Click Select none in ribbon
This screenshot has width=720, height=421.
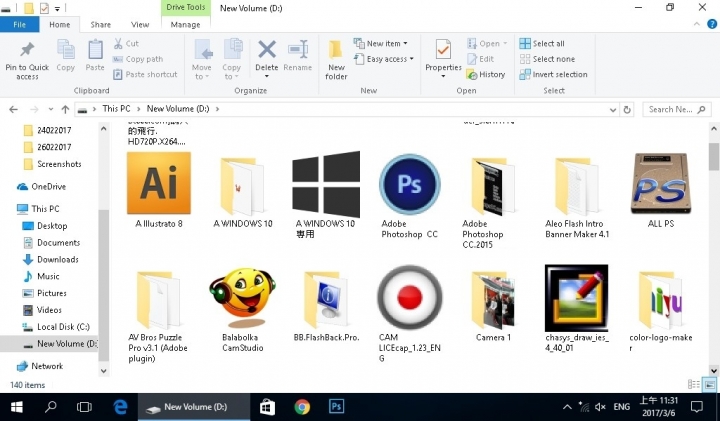pyautogui.click(x=547, y=59)
